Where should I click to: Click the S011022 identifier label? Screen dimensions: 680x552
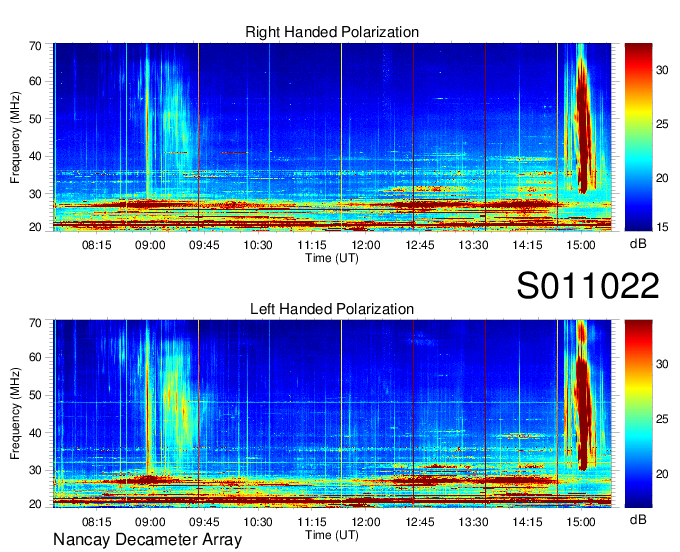coord(588,285)
